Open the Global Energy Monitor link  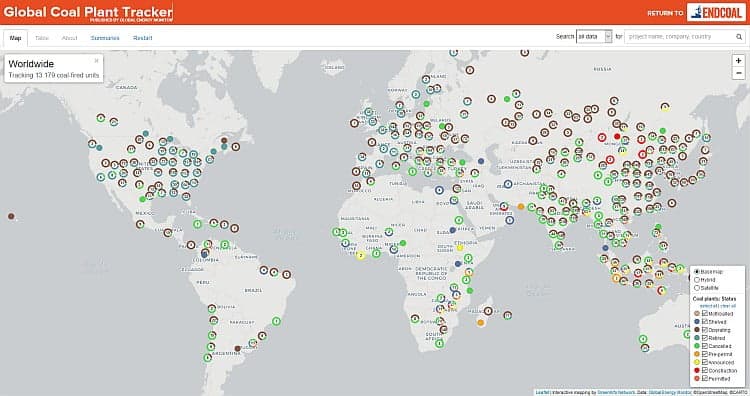coord(670,393)
